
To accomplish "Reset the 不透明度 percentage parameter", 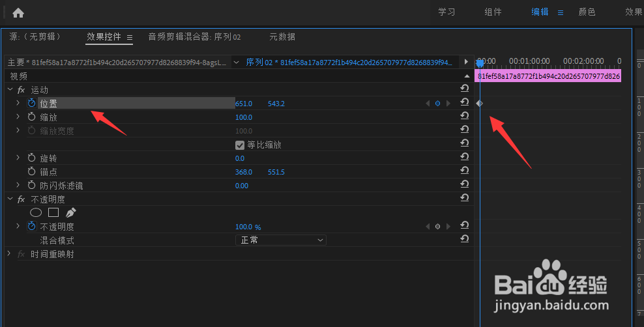I will pyautogui.click(x=465, y=225).
